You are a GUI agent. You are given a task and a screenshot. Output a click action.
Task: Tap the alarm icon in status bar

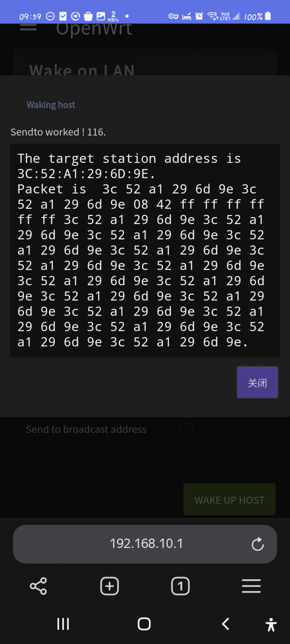pyautogui.click(x=199, y=16)
